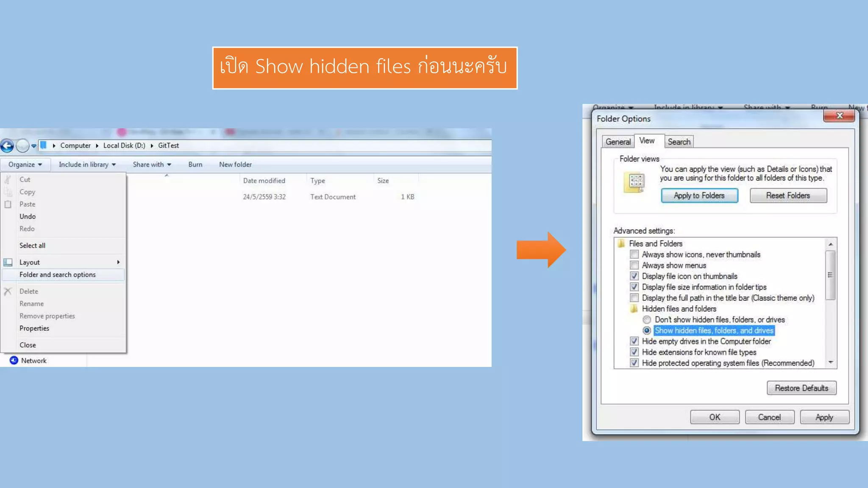
Task: Click the Layout icon in Organize menu
Action: (x=8, y=262)
